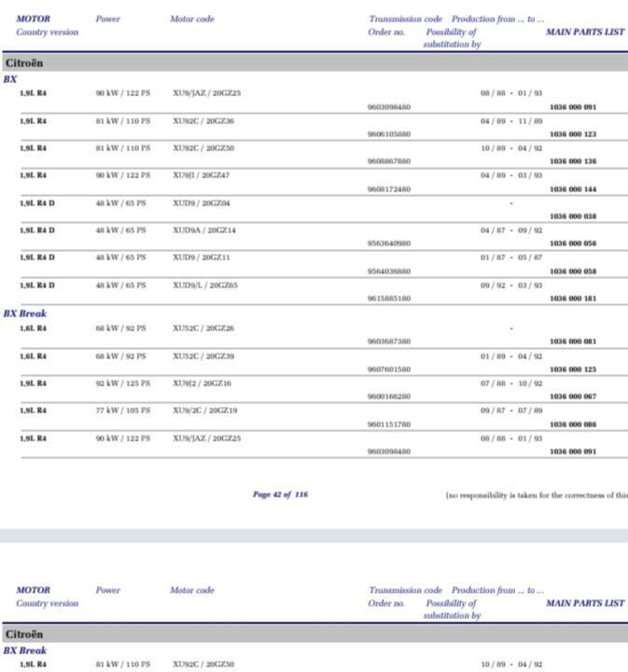This screenshot has height=672, width=628.
Task: Click production range 01/87 - 05/87
Action: 511,258
